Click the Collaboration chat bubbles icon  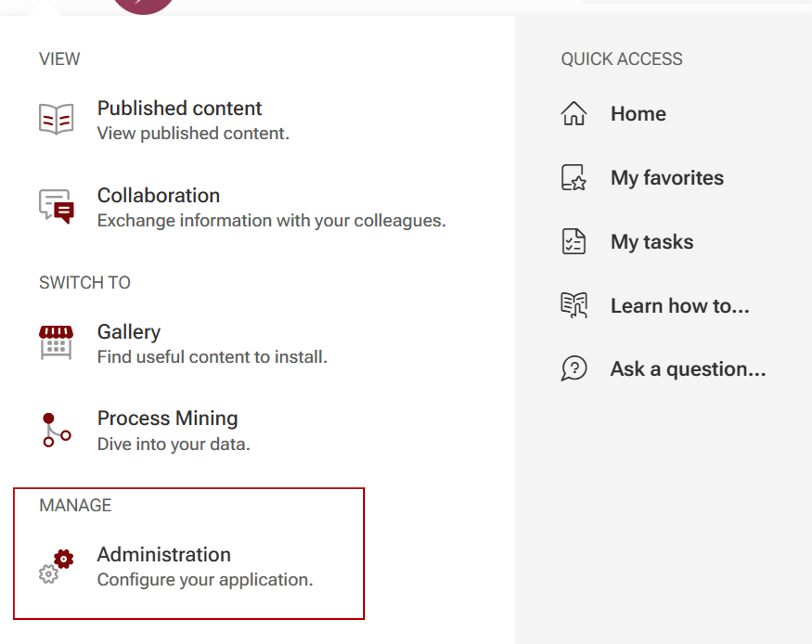(x=56, y=206)
